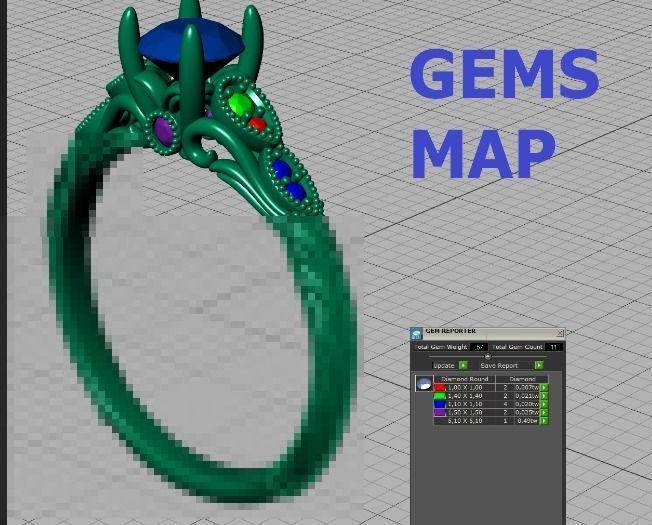The height and width of the screenshot is (525, 652).
Task: Click the red color swatch for 1,00 X 1,00
Action: coord(440,387)
